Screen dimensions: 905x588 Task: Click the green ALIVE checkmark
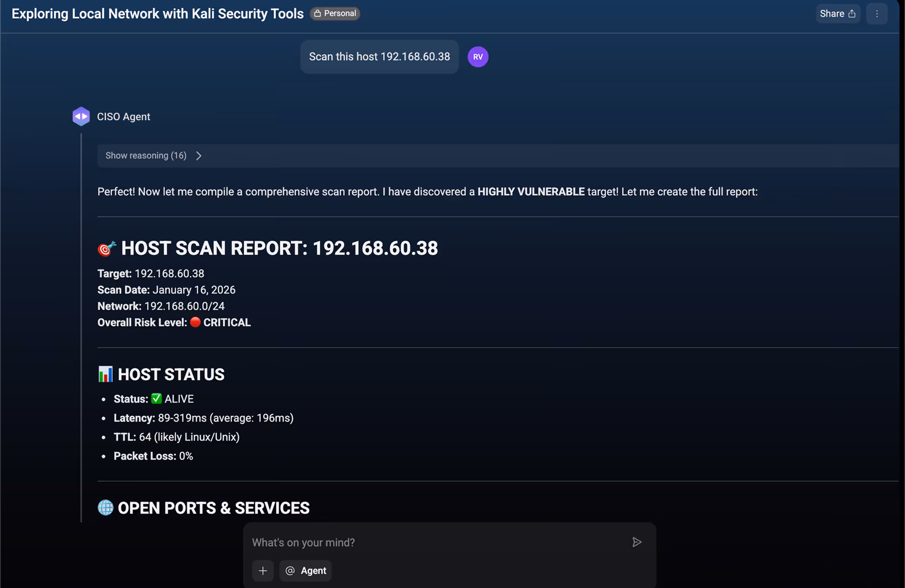tap(156, 399)
